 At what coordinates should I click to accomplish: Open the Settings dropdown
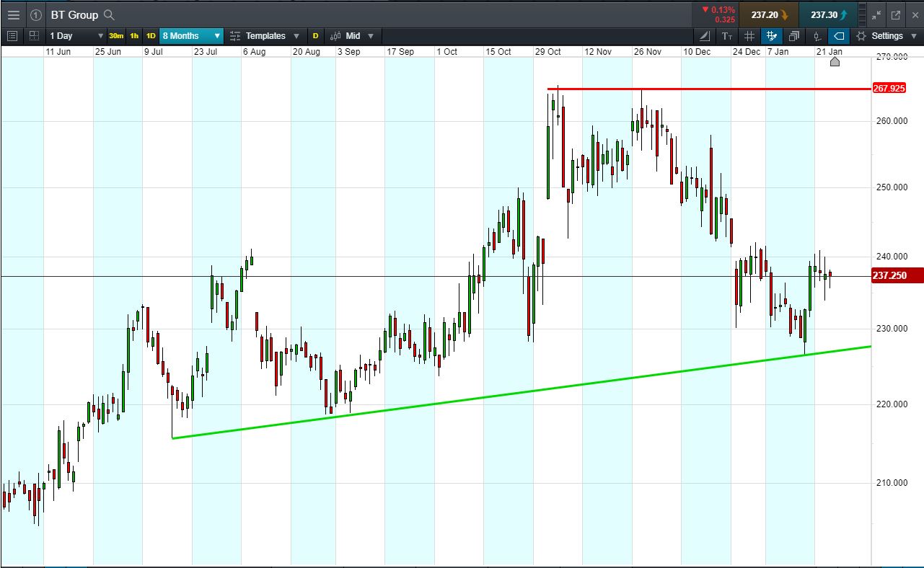point(886,36)
